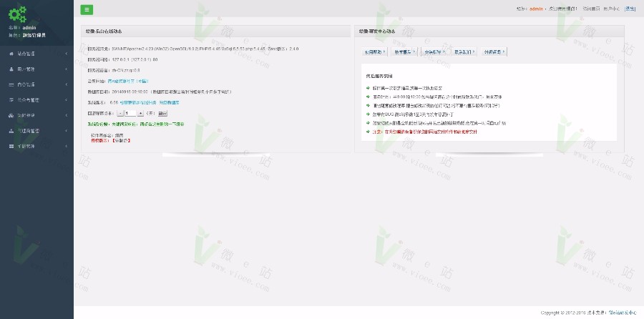Click the 升级数据库 link
This screenshot has width=644, height=319.
(169, 103)
